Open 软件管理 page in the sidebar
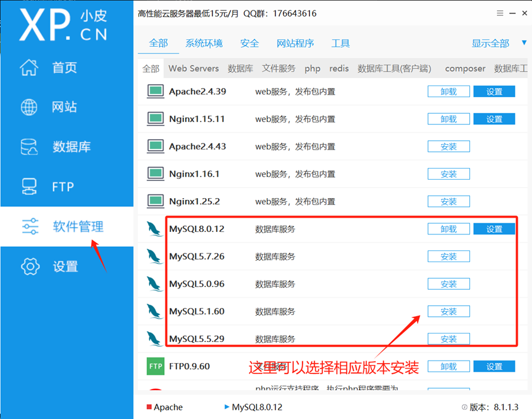The width and height of the screenshot is (532, 419). coord(67,226)
